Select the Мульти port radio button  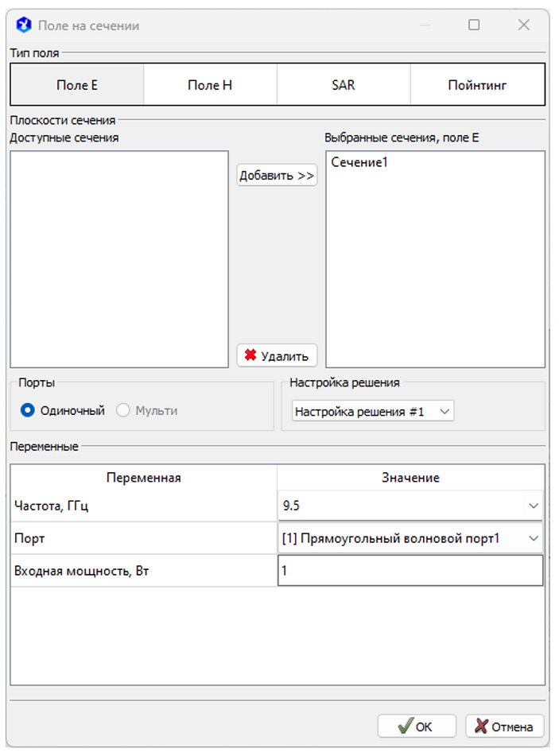123,410
